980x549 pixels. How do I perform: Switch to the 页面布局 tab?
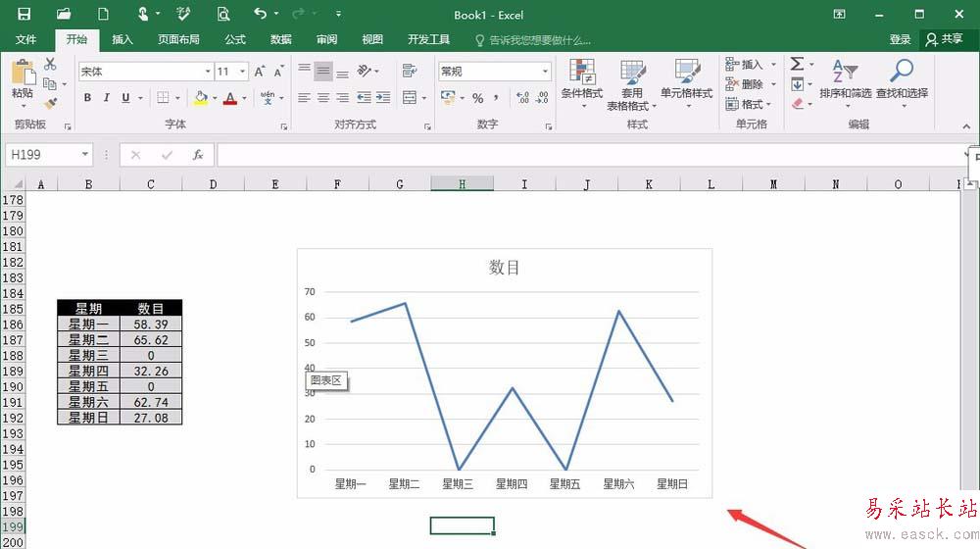[x=178, y=39]
